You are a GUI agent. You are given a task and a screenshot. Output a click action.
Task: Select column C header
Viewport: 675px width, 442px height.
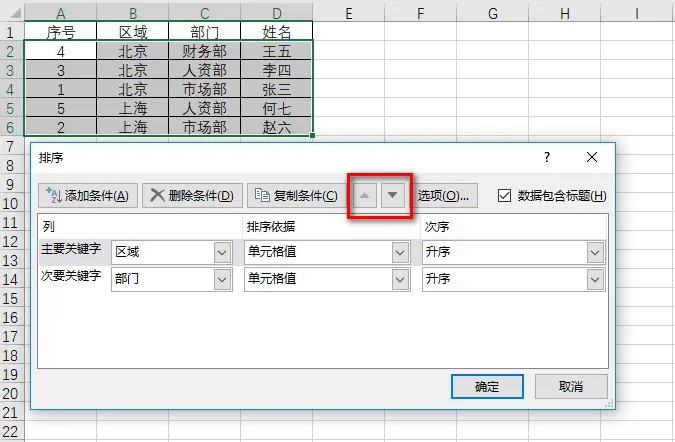click(204, 13)
